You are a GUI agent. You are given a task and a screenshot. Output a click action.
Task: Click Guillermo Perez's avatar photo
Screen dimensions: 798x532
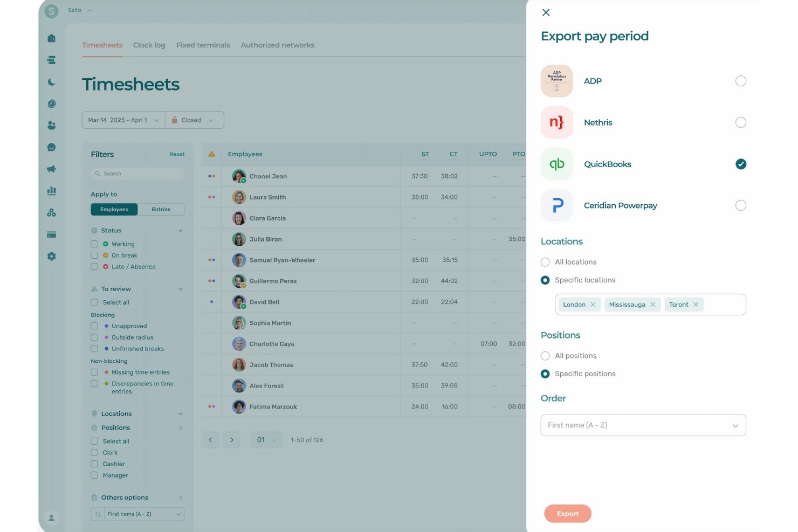(239, 281)
